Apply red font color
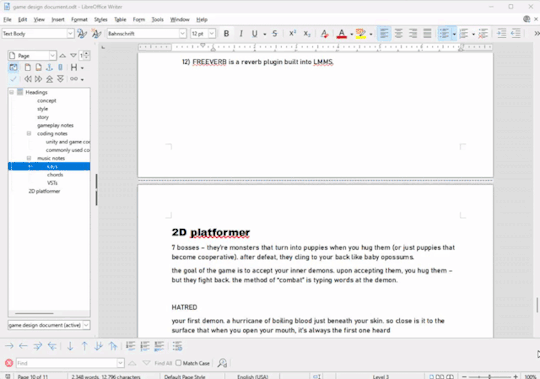Viewport: 540px width, 379px height. [342, 33]
